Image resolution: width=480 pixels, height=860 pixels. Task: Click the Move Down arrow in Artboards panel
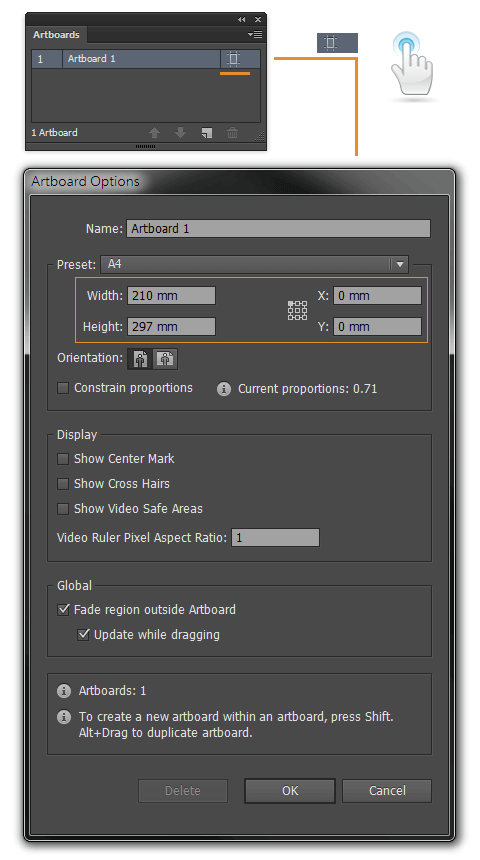coord(180,133)
